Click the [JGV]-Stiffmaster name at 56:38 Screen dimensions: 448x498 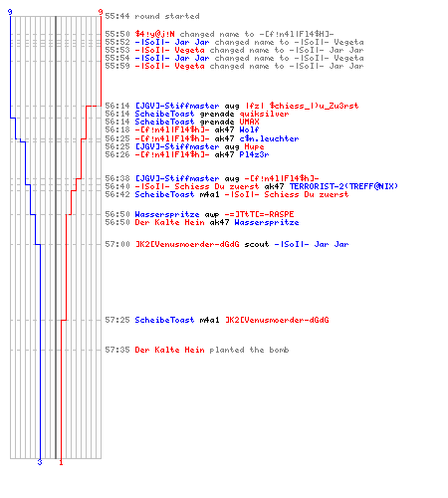(177, 178)
